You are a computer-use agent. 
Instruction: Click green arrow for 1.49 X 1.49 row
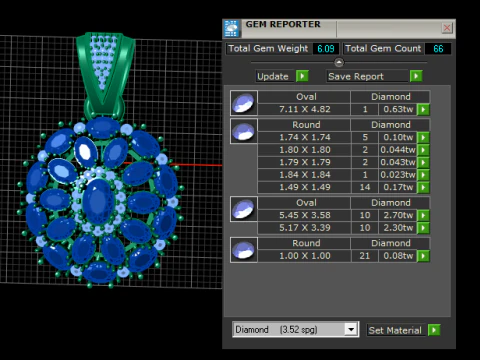pos(423,187)
